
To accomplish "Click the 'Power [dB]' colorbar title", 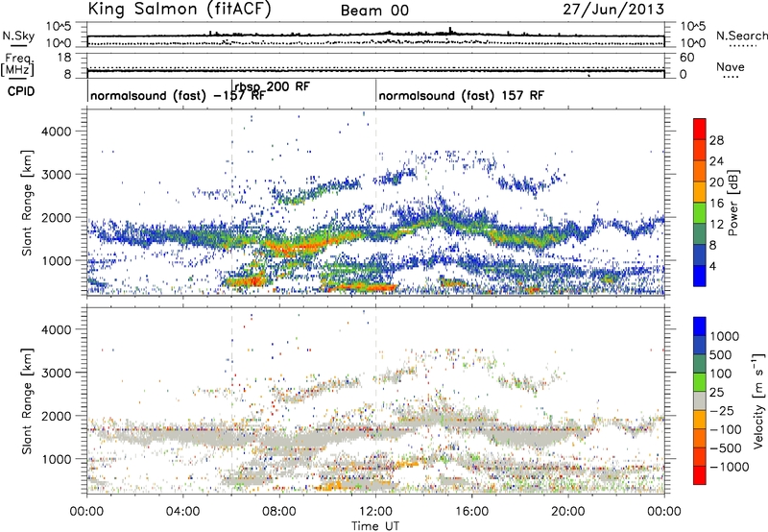I will (x=732, y=203).
